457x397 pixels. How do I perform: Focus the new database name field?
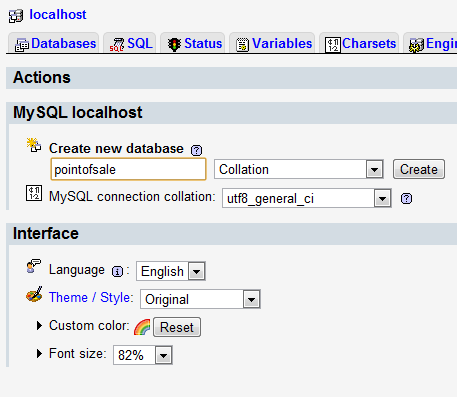click(x=128, y=169)
